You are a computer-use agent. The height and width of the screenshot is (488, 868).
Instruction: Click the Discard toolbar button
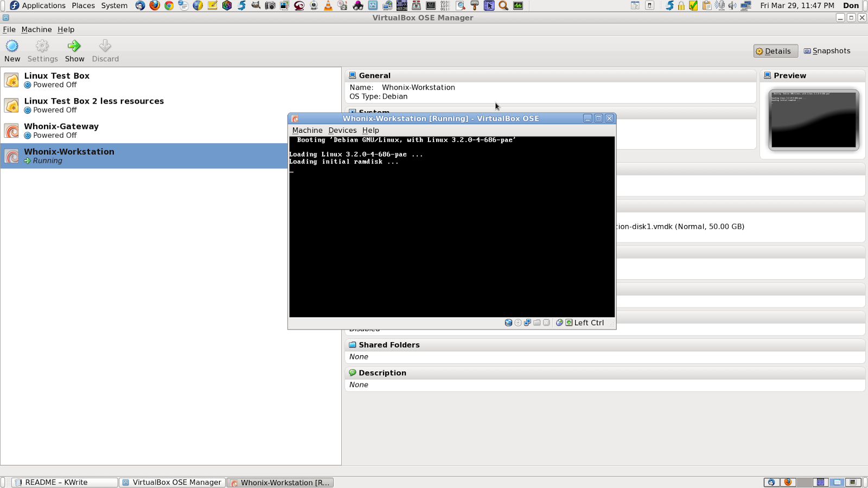click(x=105, y=51)
